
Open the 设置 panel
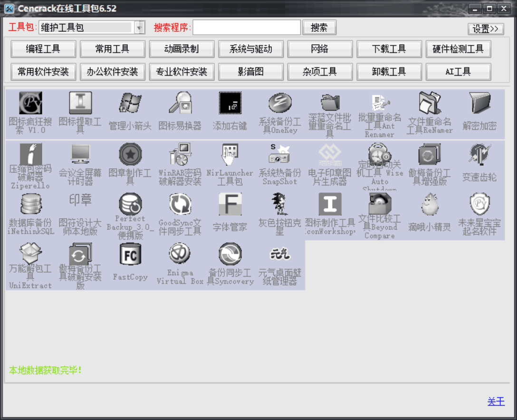(485, 29)
